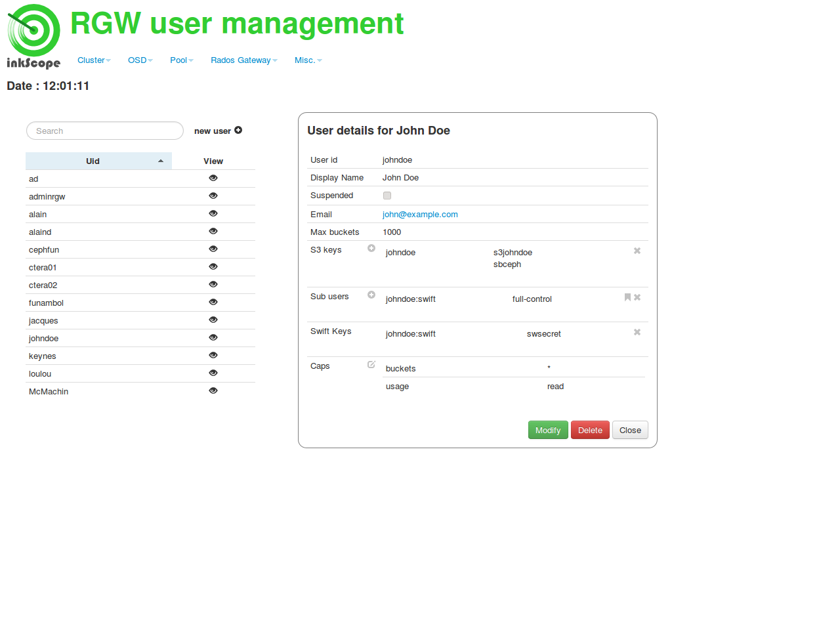Open keynes user view icon
This screenshot has height=630, width=840.
point(213,355)
